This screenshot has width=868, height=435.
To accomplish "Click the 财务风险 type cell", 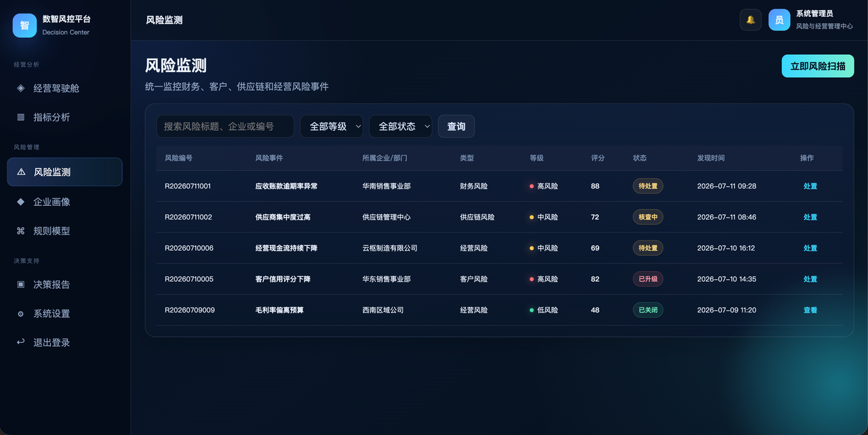I will 473,186.
